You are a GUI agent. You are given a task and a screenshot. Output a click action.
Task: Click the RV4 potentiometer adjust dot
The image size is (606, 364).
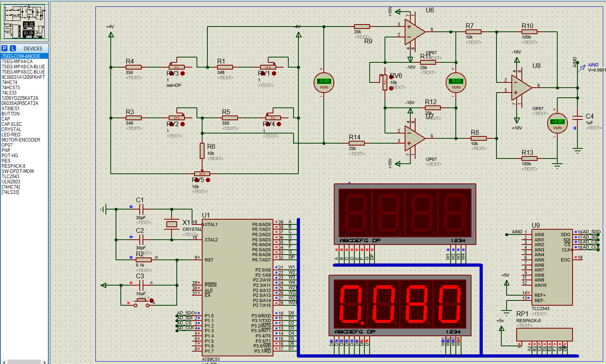(278, 124)
